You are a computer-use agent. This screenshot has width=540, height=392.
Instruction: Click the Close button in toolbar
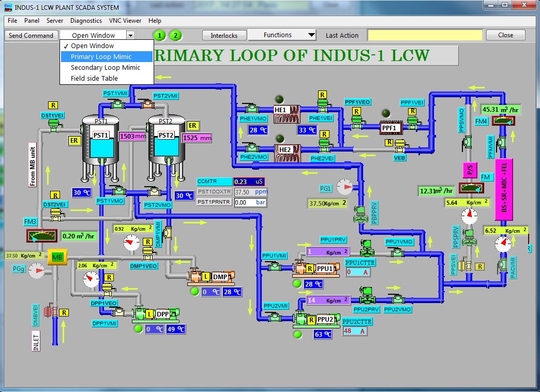(x=505, y=35)
